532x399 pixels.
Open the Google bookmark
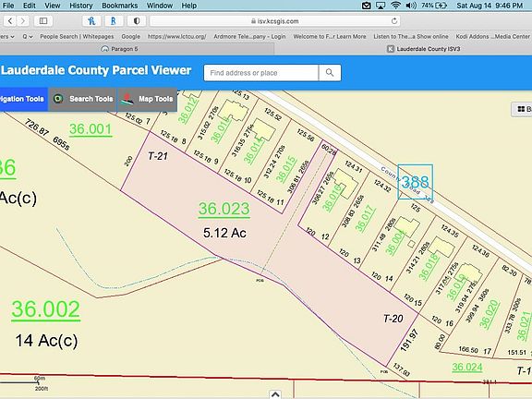(x=130, y=36)
